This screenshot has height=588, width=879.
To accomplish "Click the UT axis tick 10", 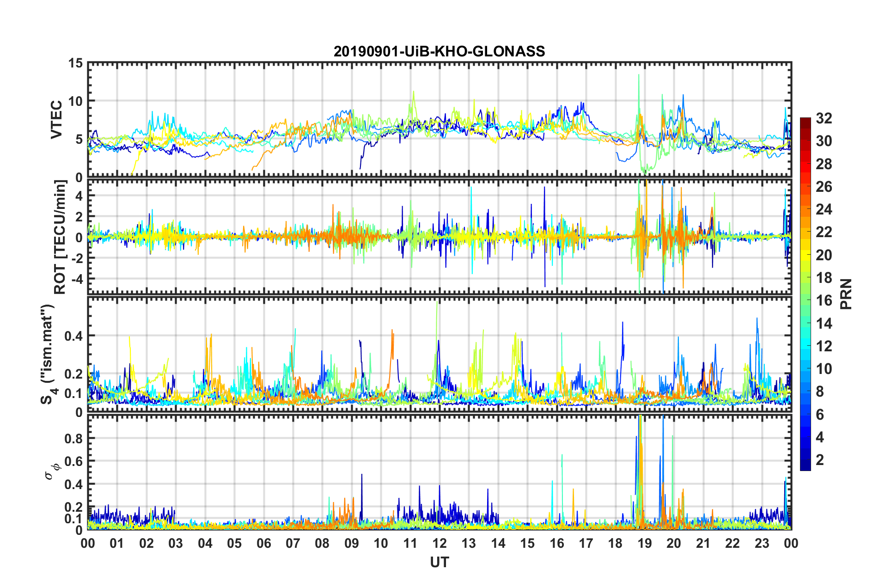I will coord(381,543).
